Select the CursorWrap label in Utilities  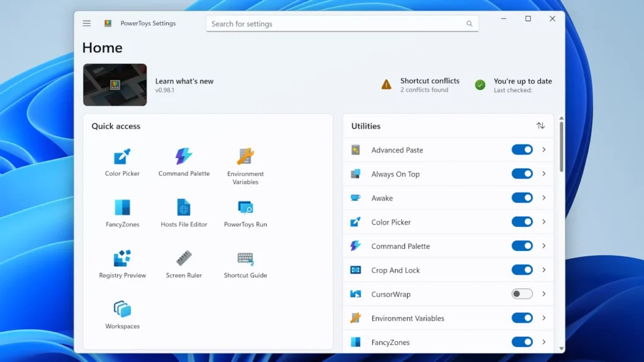tap(391, 294)
